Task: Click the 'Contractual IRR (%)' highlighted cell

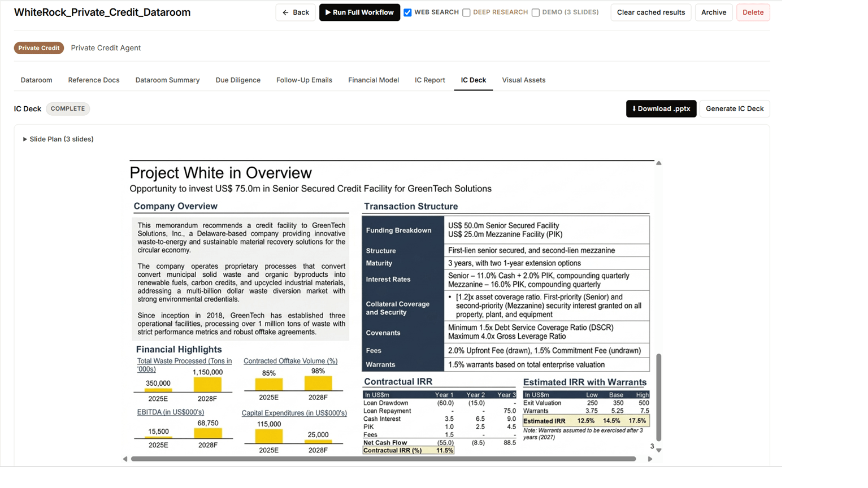Action: [409, 451]
